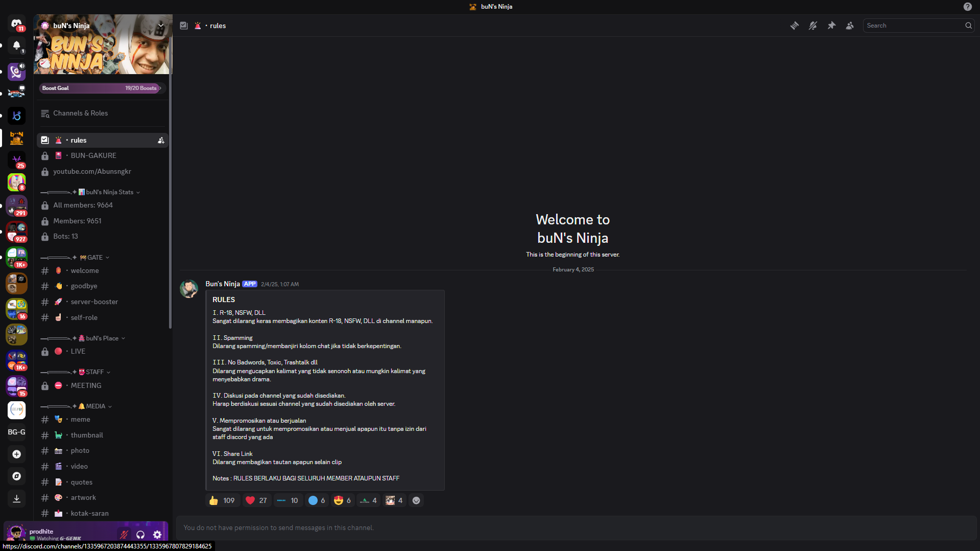Image resolution: width=980 pixels, height=551 pixels.
Task: Open notification settings bell-slash icon
Action: click(x=813, y=26)
